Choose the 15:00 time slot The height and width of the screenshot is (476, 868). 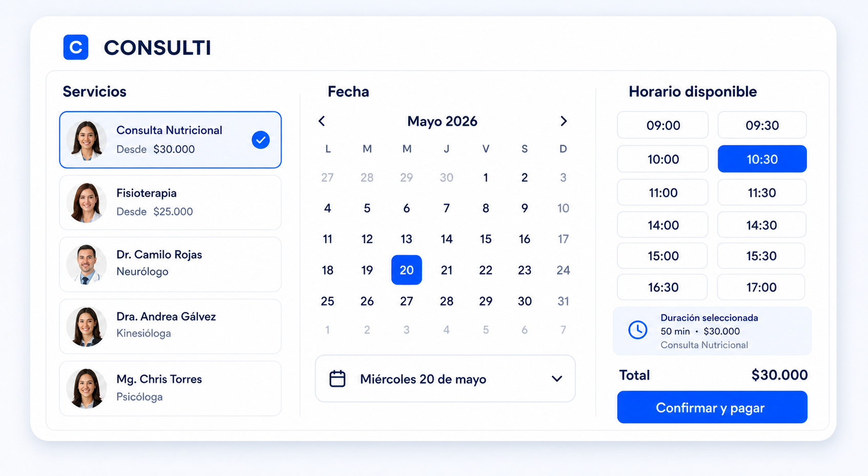662,256
